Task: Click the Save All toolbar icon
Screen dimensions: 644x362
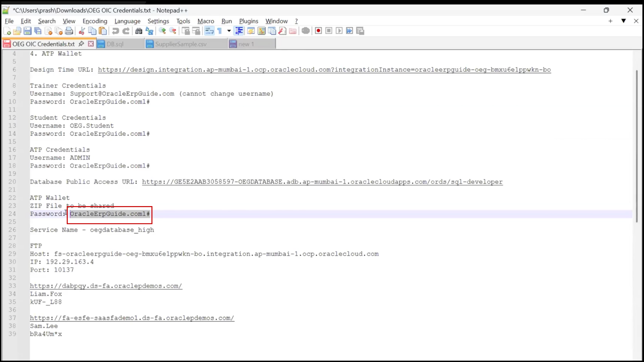Action: [38, 31]
